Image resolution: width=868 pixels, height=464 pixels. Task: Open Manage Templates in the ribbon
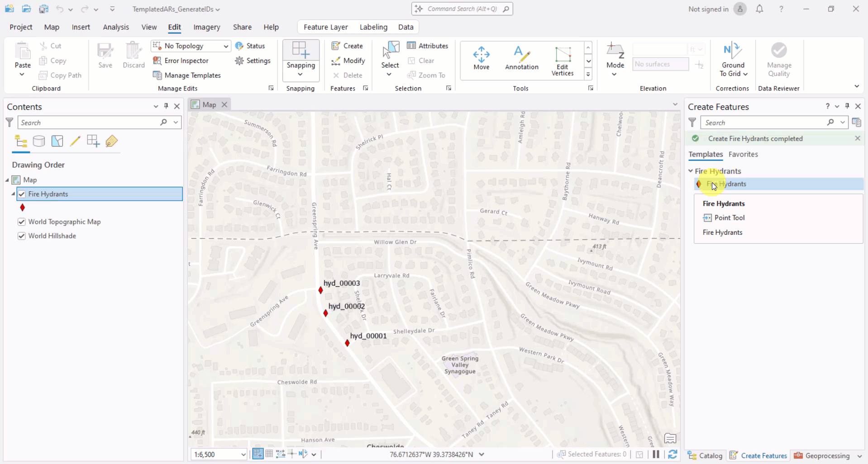click(187, 75)
